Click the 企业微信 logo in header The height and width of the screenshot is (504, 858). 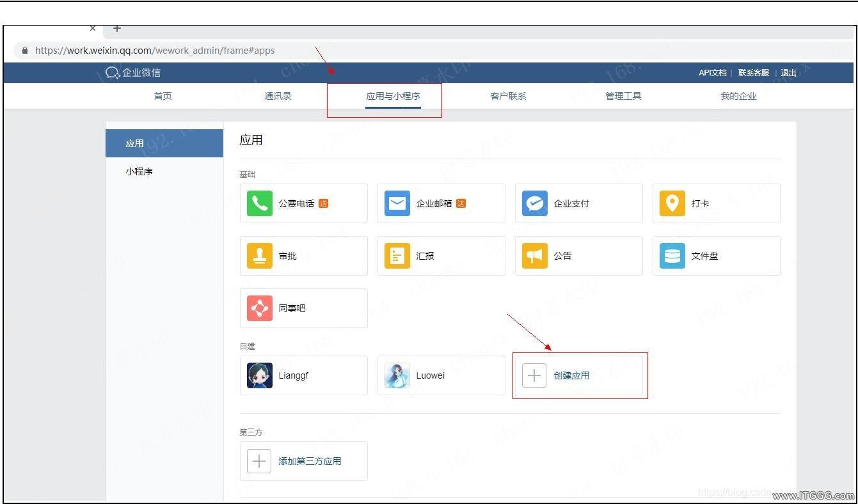pos(133,73)
